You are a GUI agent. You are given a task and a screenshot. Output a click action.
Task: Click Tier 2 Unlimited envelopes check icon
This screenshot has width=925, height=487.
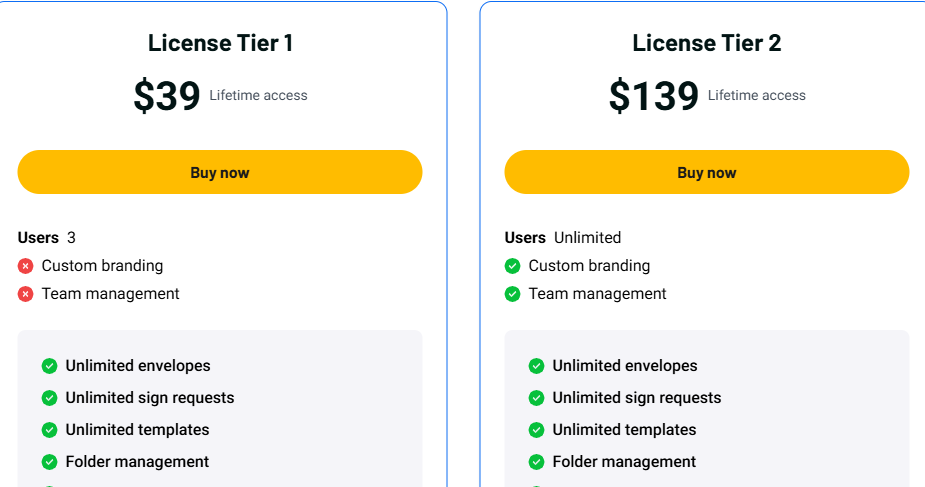point(537,366)
